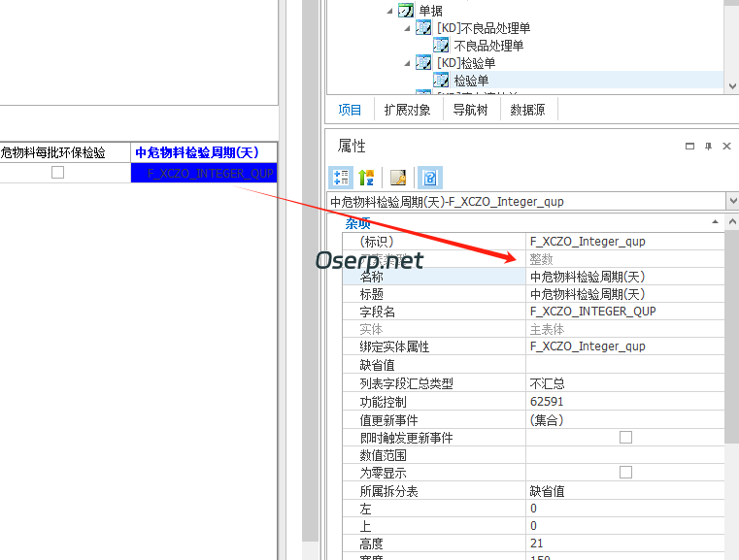This screenshot has width=739, height=560.
Task: Click the Categorized view icon in properties toolbar
Action: (340, 178)
